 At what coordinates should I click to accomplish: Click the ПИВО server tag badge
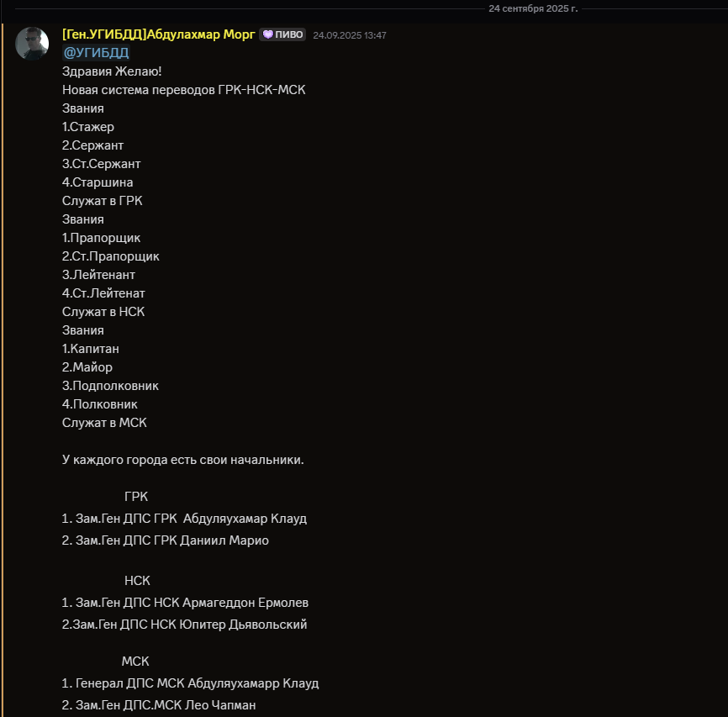[282, 35]
